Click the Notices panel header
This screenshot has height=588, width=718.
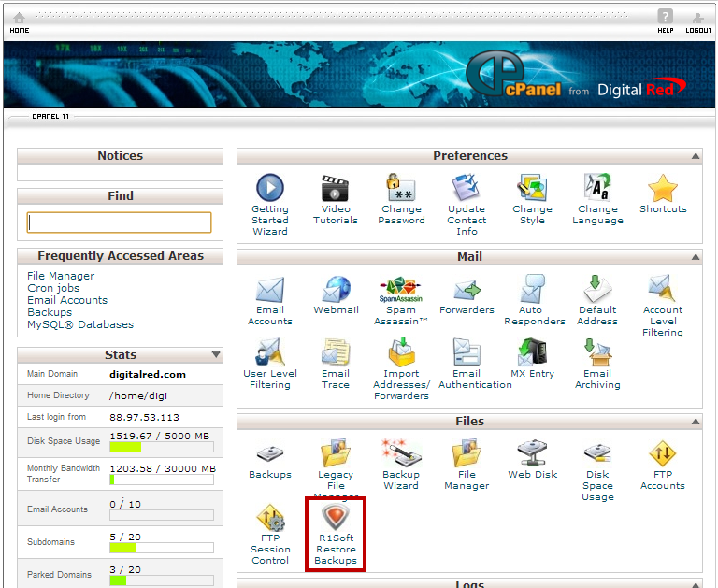click(x=120, y=156)
